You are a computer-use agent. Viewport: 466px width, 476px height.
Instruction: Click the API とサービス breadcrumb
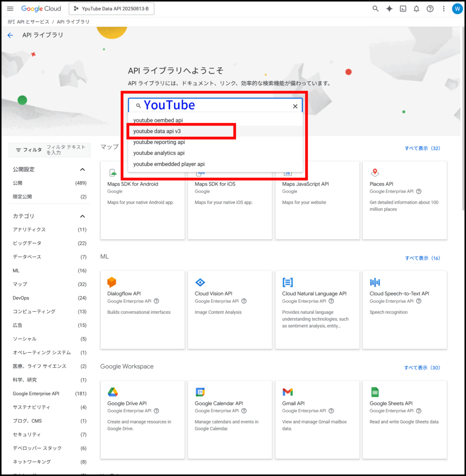33,22
